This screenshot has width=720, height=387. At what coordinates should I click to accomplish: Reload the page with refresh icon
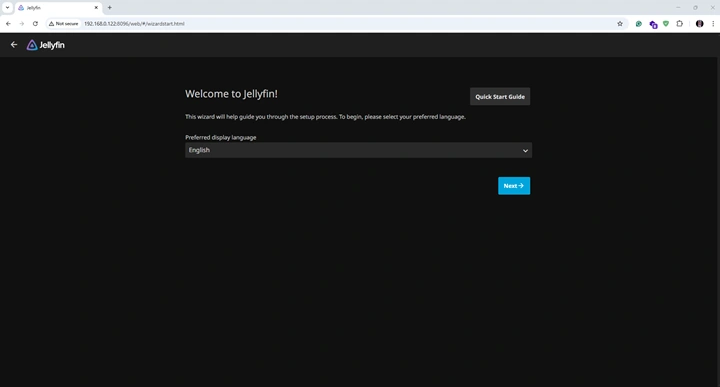point(35,23)
